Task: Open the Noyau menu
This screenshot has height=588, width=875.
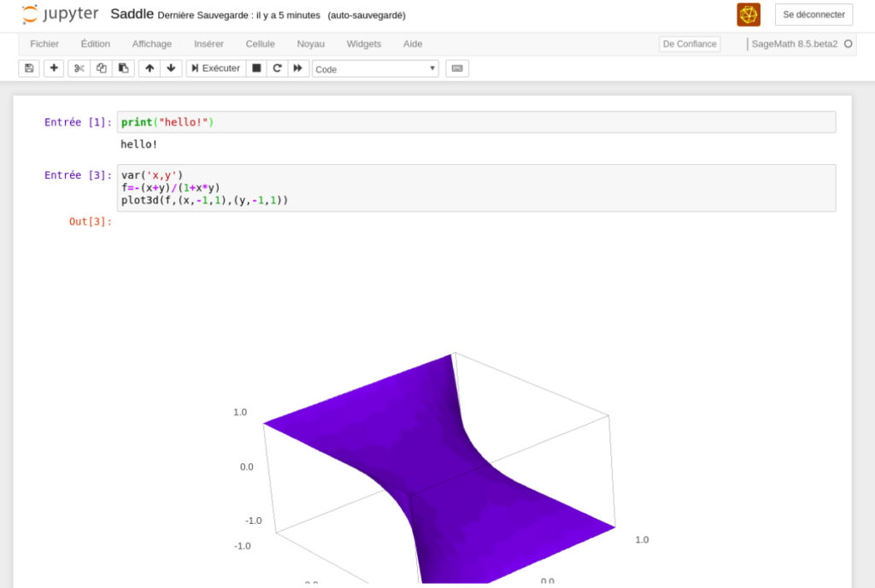Action: [x=310, y=44]
